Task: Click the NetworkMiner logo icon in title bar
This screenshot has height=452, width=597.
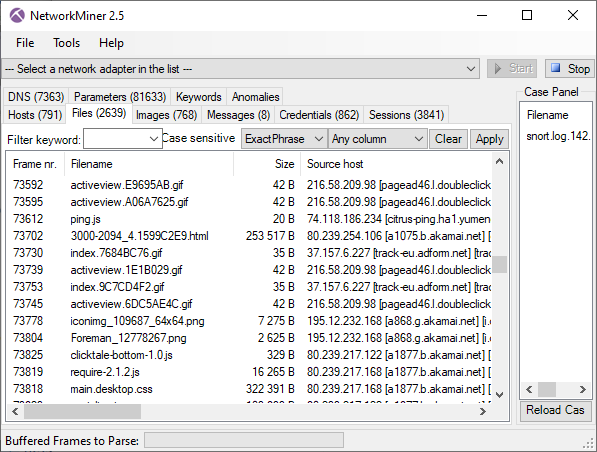Action: (17, 16)
